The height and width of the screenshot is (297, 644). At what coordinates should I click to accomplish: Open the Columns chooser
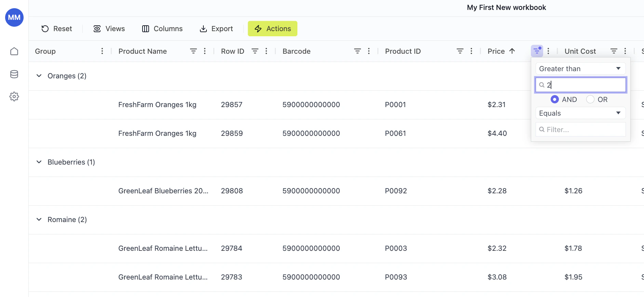[x=162, y=29]
